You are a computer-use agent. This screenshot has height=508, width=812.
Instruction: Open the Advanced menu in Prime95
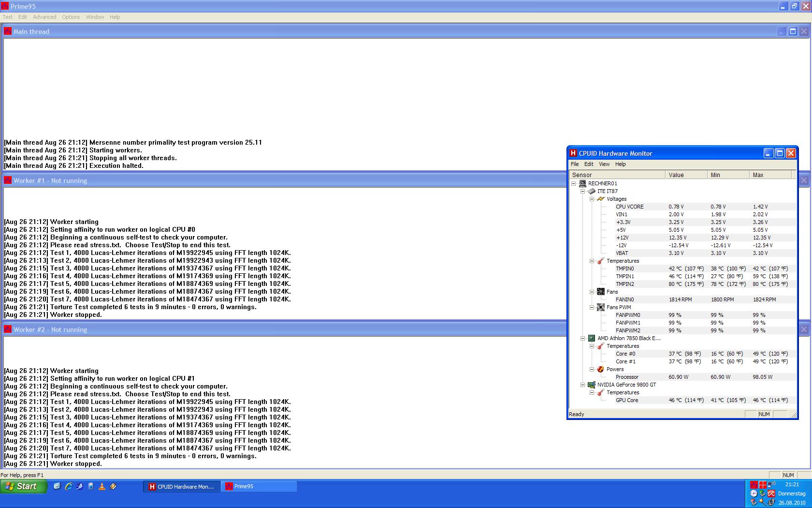(44, 17)
